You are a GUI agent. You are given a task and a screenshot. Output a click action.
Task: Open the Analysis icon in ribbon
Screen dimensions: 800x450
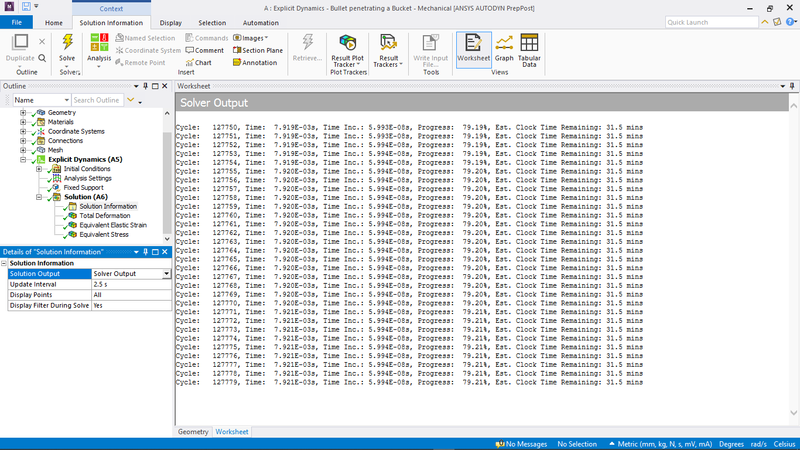[x=99, y=42]
